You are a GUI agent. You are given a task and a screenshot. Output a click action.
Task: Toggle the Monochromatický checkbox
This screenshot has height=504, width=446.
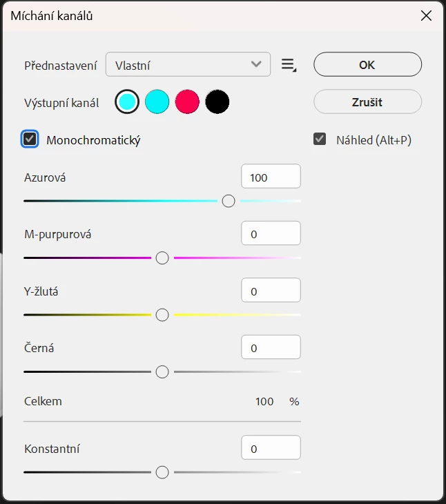coord(30,139)
